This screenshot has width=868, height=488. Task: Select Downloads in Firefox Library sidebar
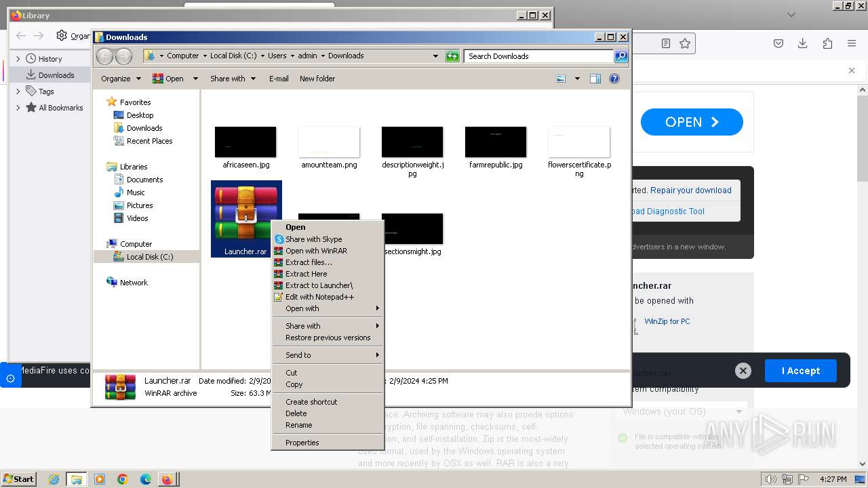(56, 75)
